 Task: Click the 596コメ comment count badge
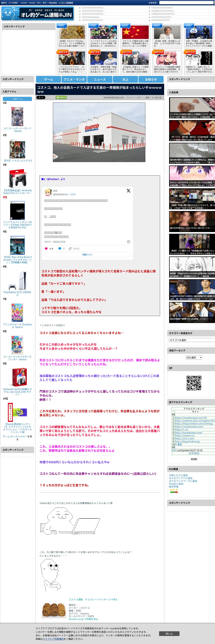pos(63,52)
